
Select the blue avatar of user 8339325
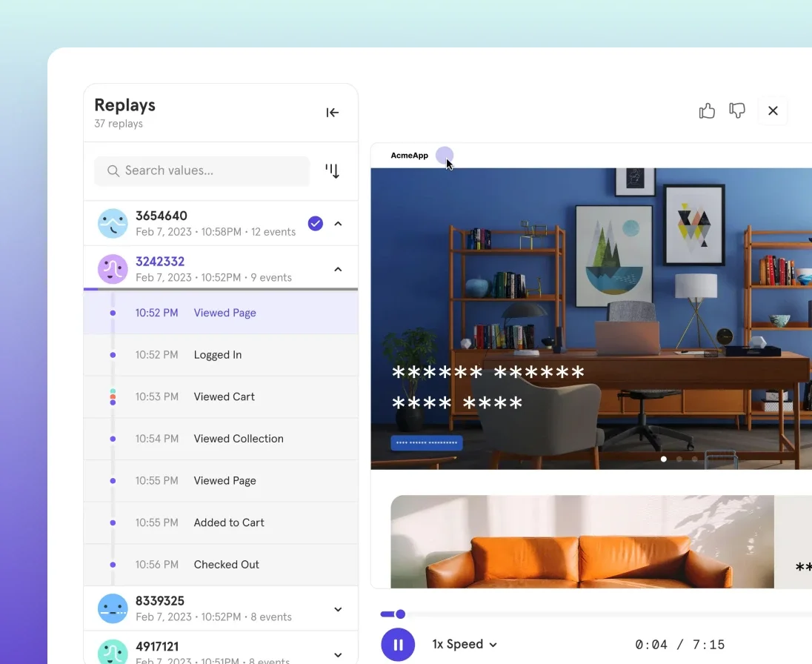coord(113,608)
